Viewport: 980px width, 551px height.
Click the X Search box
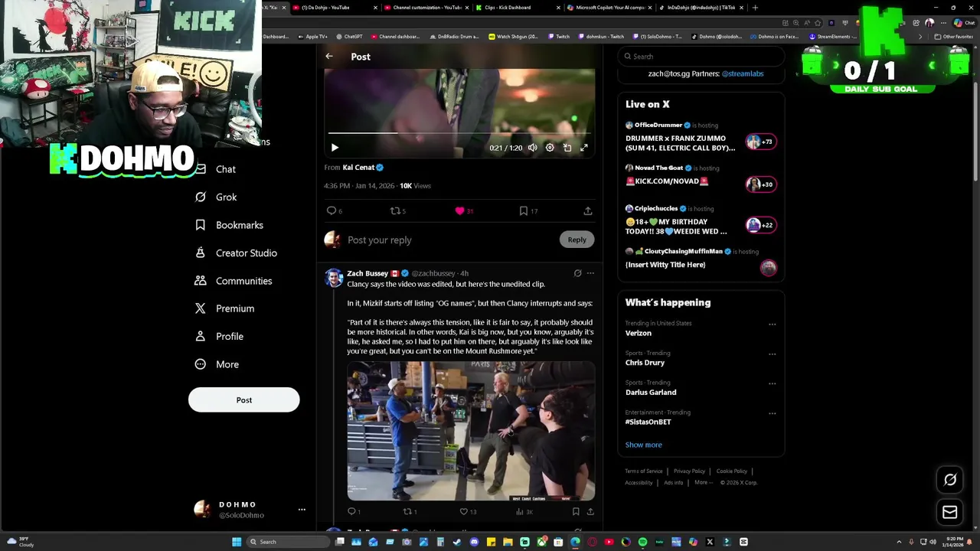(x=701, y=57)
